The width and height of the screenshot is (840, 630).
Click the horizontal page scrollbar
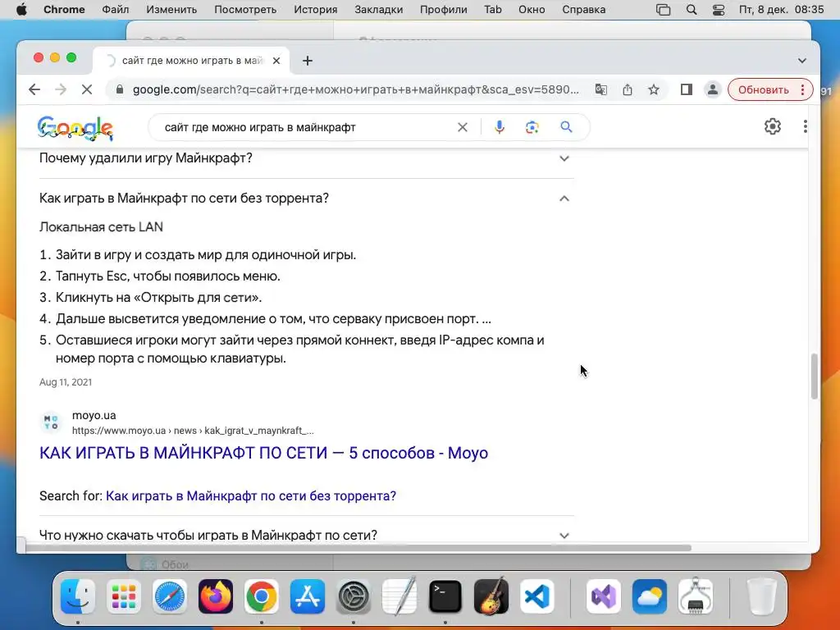[358, 547]
